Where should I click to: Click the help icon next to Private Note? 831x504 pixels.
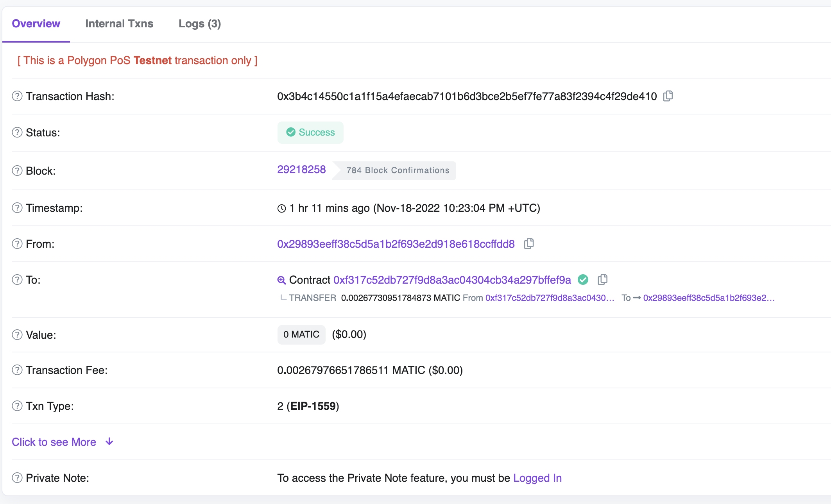[17, 478]
